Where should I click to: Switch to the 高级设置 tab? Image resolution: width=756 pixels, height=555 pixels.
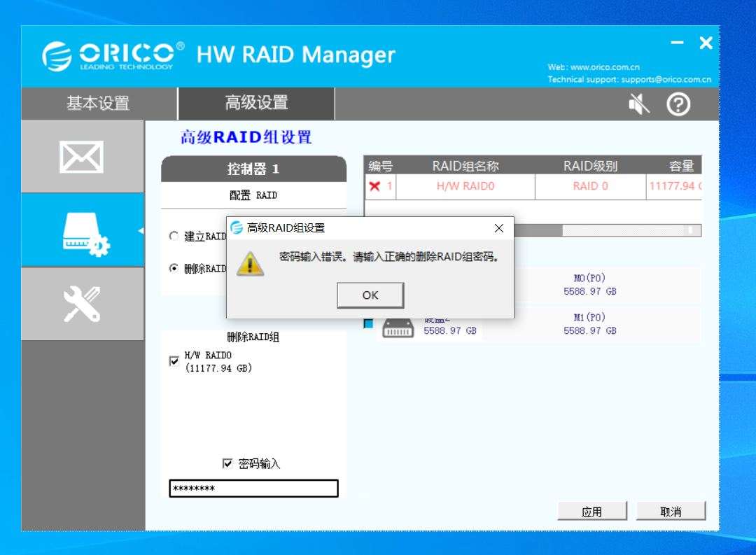tap(256, 103)
